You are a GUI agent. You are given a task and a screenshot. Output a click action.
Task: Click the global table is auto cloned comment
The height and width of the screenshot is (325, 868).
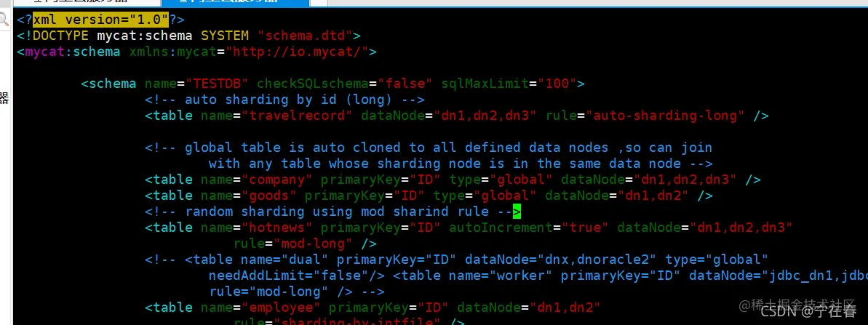(429, 148)
